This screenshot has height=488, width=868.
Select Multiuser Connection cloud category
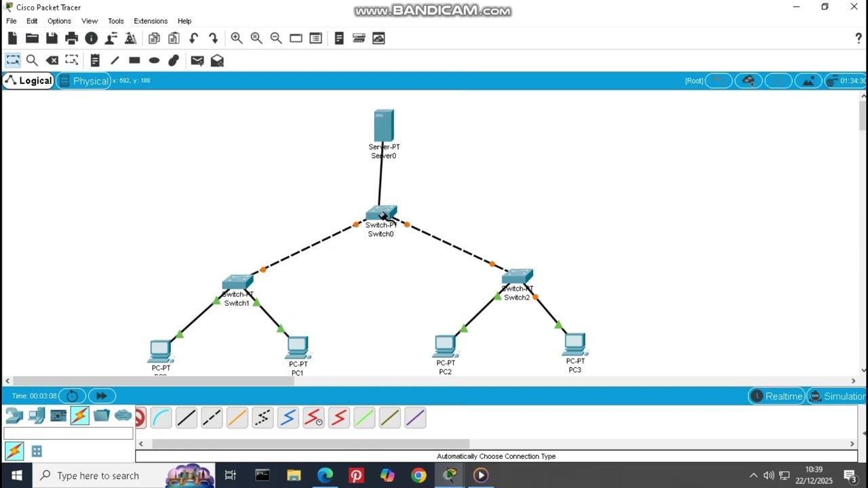(x=123, y=415)
